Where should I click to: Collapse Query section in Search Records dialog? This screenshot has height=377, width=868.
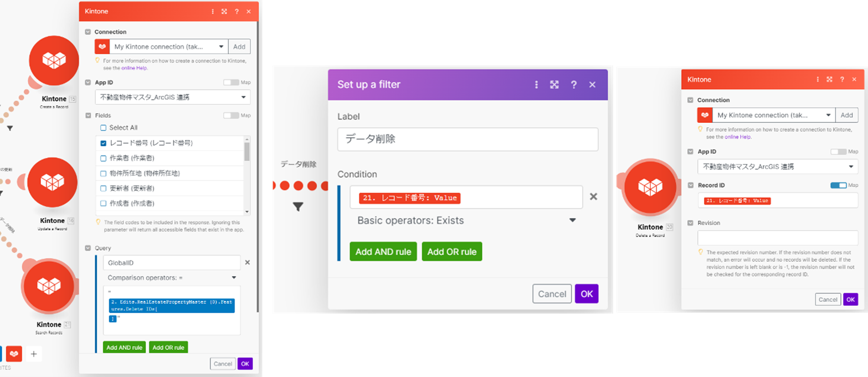pyautogui.click(x=88, y=249)
